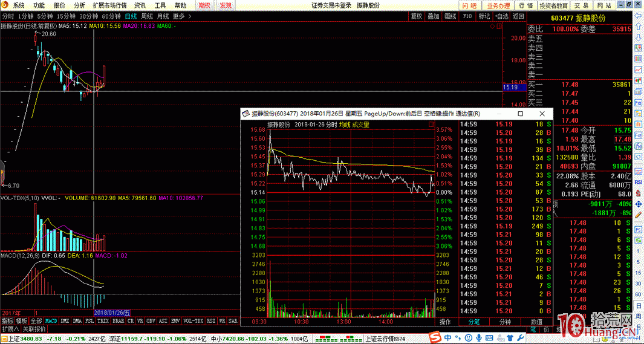Select the VOL-TDX indicator tab

[193, 321]
